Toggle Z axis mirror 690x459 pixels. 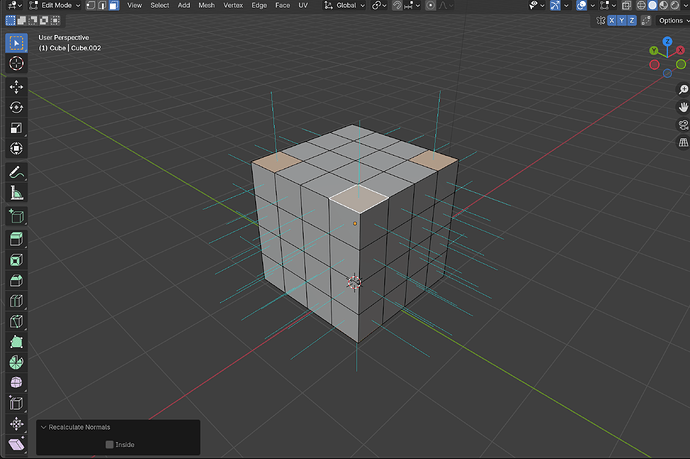pos(632,20)
